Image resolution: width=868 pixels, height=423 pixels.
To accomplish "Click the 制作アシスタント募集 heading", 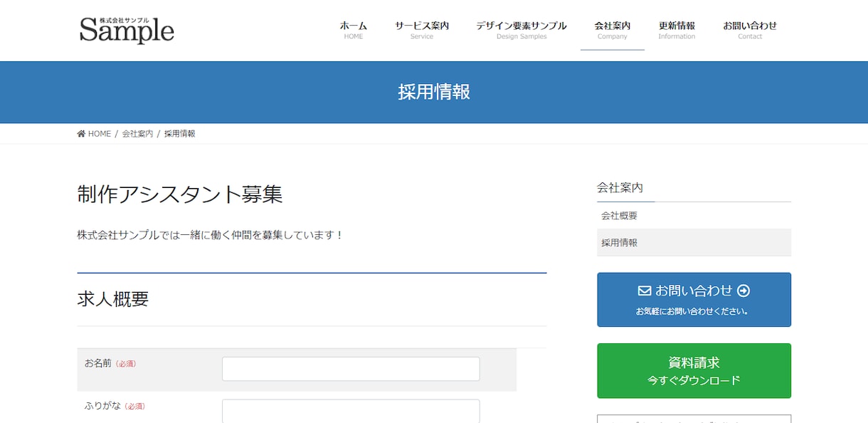I will click(x=180, y=194).
